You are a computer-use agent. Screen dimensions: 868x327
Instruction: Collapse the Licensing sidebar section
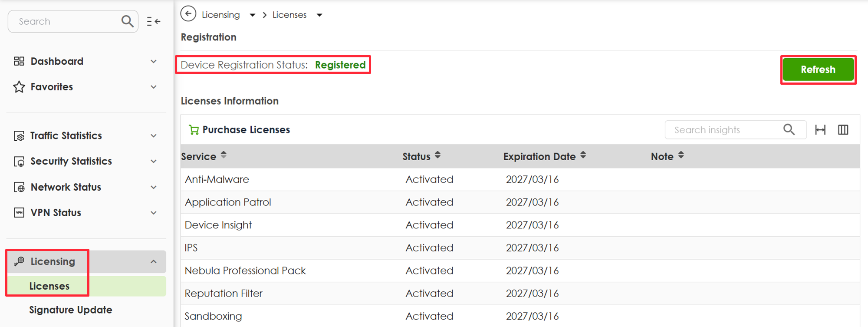154,261
